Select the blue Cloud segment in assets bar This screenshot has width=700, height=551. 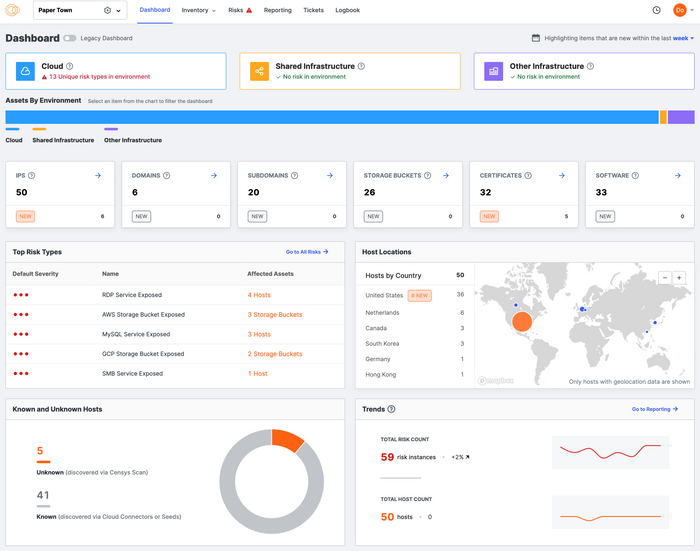click(330, 117)
